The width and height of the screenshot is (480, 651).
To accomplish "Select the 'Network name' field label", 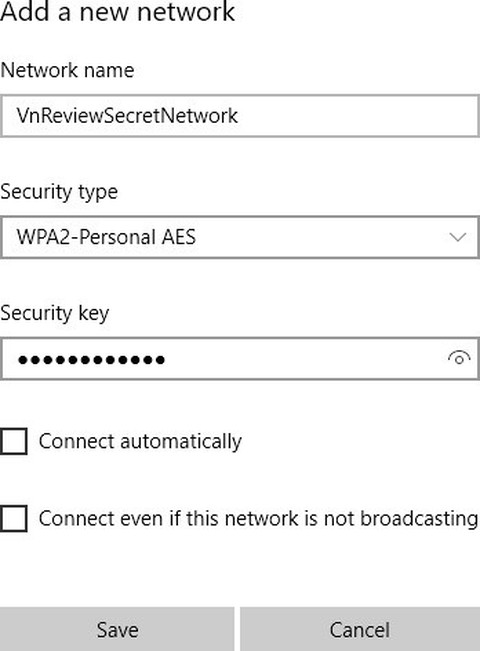I will click(x=67, y=70).
